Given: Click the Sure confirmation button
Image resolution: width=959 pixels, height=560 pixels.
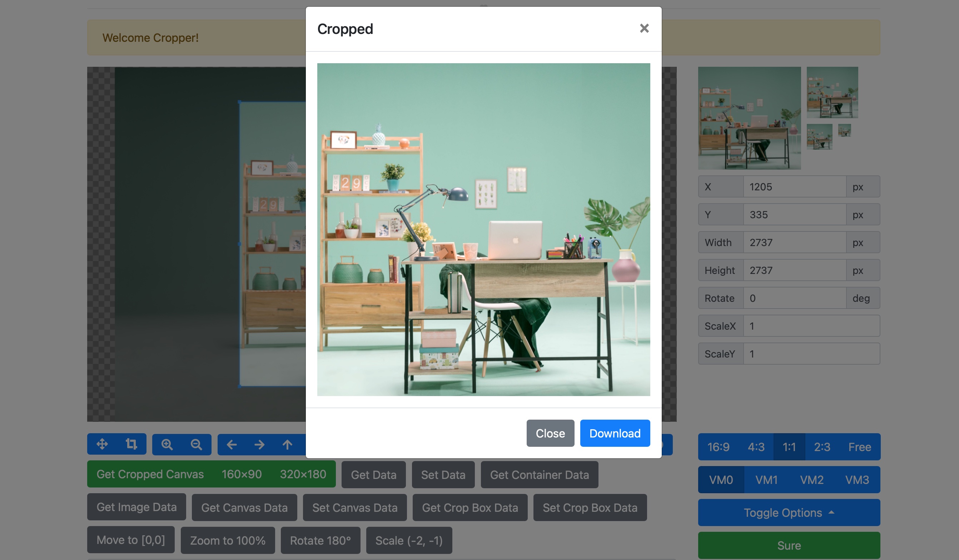Looking at the screenshot, I should [789, 545].
